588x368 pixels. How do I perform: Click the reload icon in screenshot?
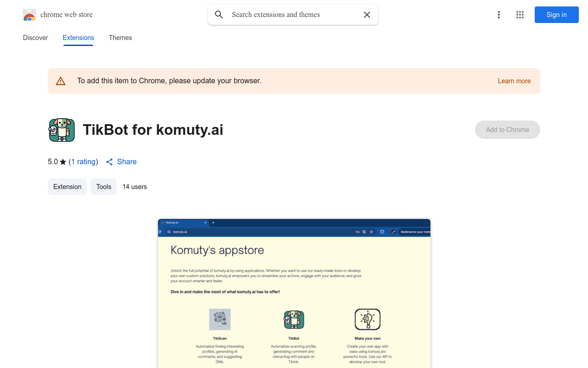click(160, 232)
